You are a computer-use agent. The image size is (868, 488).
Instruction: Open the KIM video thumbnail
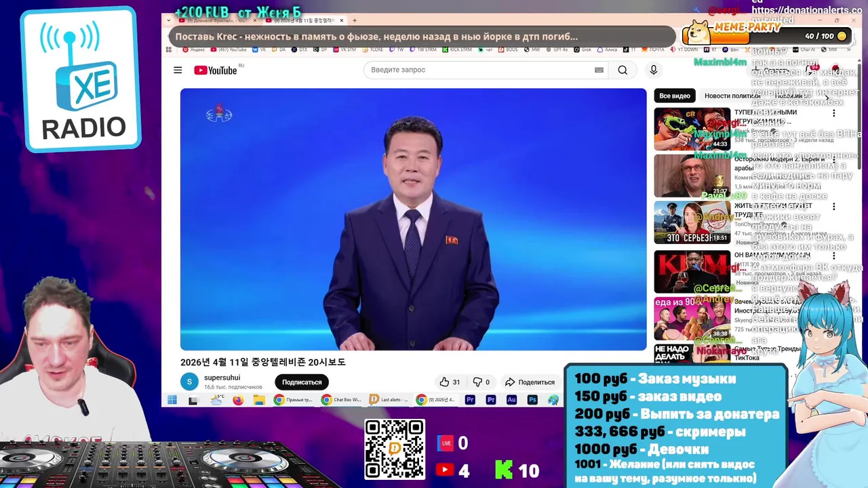(x=692, y=272)
